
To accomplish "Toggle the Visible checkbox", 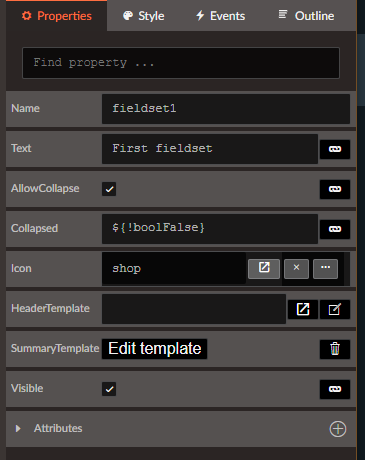I will click(x=109, y=389).
